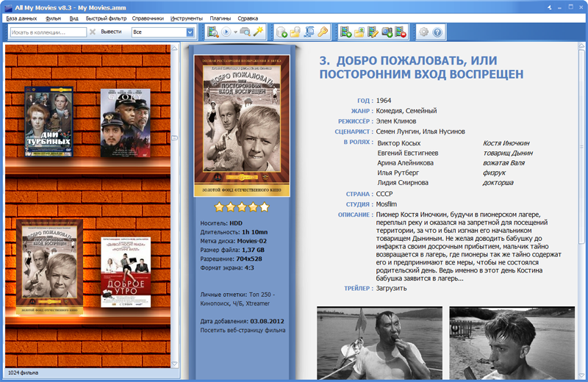Screen dimensions: 588x382
Task: Select the "Доброе утро" movie cover
Action: click(126, 272)
